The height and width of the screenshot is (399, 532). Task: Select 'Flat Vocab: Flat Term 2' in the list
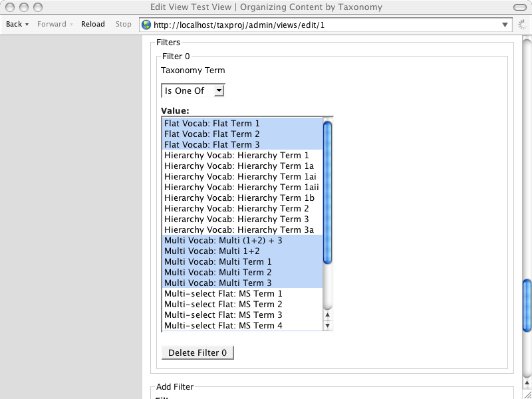pos(242,134)
